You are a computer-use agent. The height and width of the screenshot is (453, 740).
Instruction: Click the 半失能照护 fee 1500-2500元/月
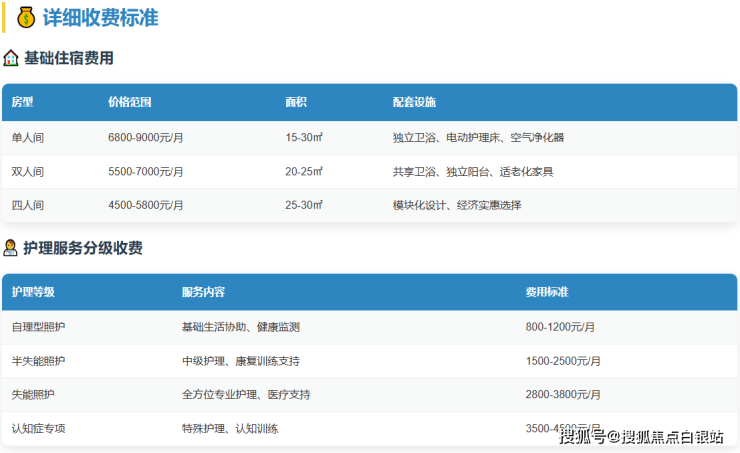(563, 361)
